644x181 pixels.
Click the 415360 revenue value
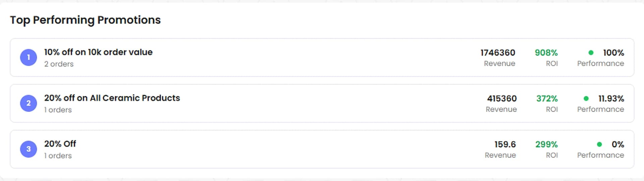tap(502, 99)
